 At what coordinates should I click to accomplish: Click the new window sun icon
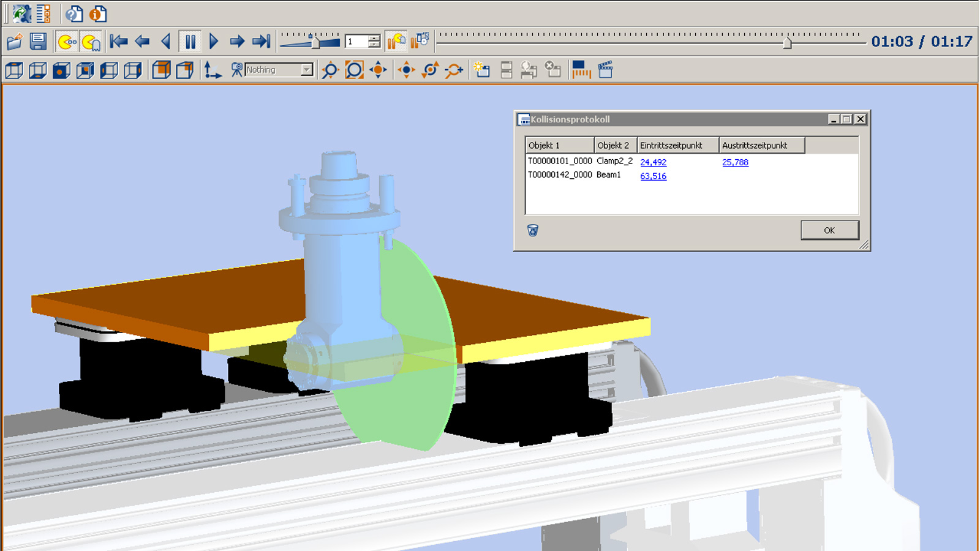[481, 70]
